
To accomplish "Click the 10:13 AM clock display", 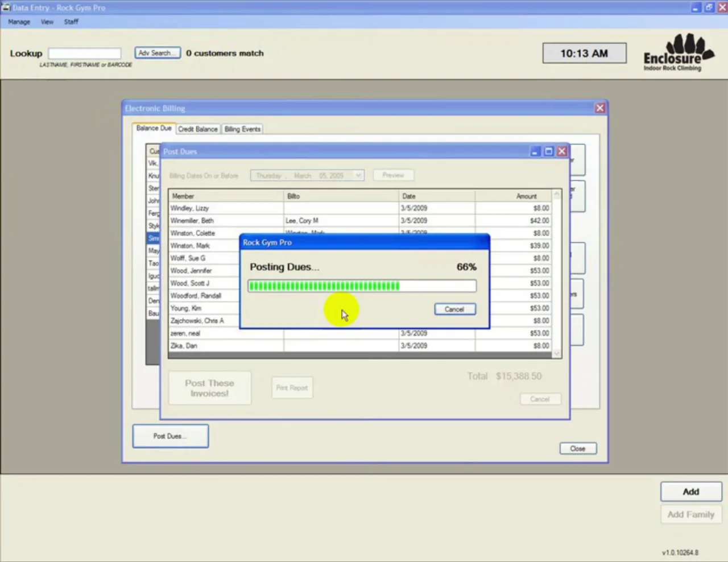I will coord(584,53).
